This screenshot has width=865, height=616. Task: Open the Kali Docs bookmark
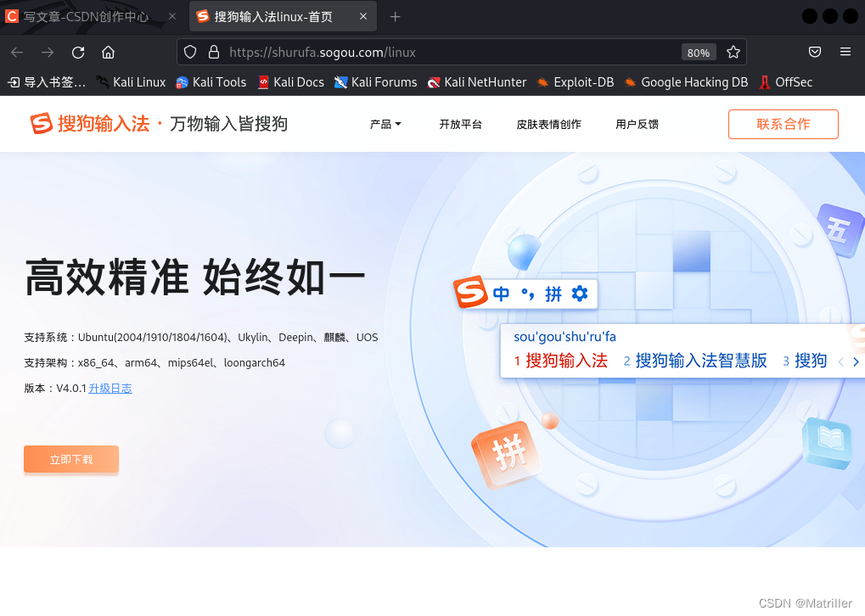[290, 82]
